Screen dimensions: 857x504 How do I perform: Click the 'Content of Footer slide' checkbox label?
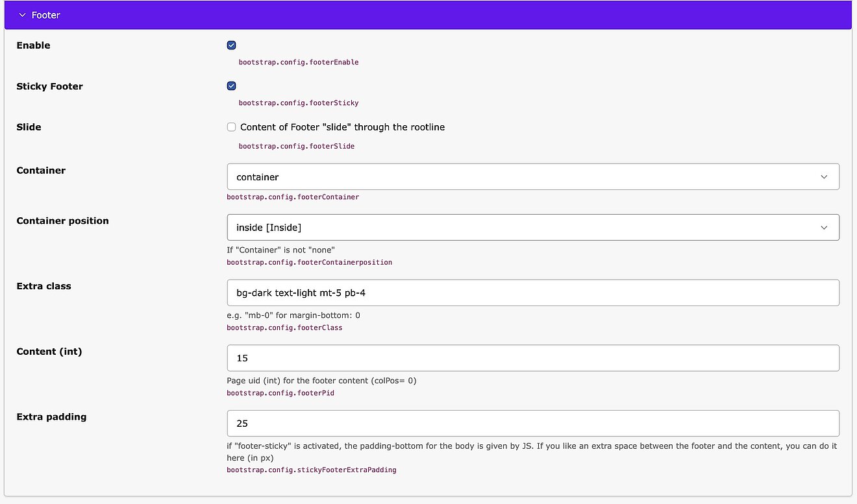[x=342, y=127]
